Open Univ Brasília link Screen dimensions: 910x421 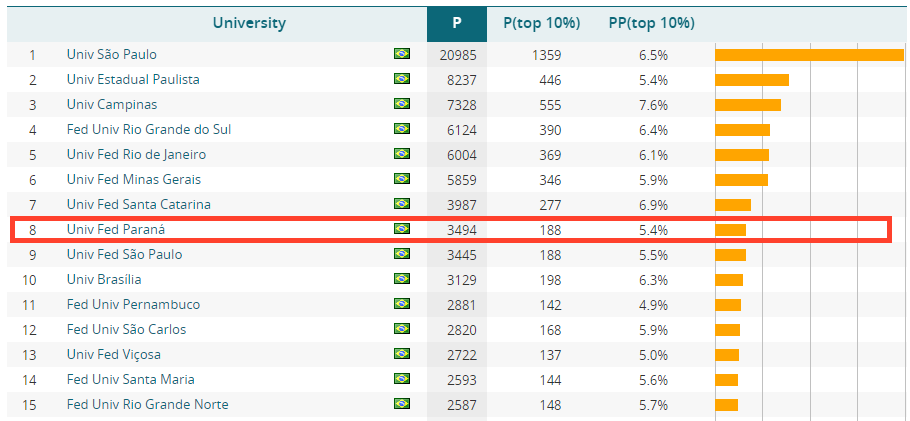tap(104, 279)
